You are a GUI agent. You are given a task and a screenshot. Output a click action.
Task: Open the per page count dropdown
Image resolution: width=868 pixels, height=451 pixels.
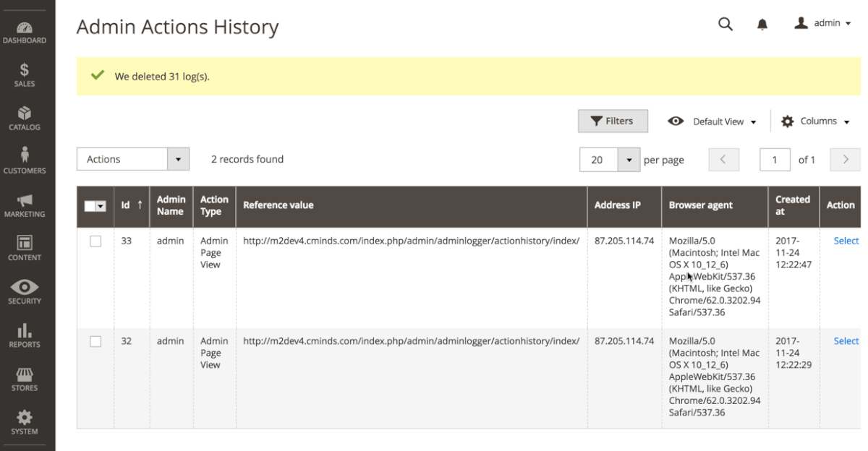coord(629,160)
